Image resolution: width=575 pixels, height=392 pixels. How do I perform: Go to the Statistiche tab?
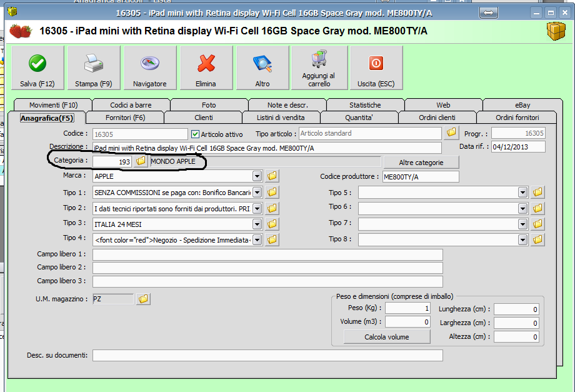(x=365, y=105)
